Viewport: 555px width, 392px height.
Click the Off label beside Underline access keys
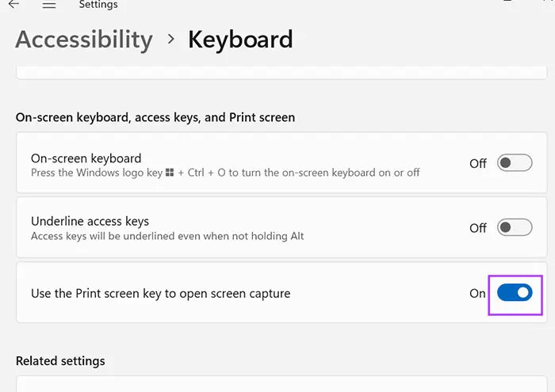click(478, 228)
